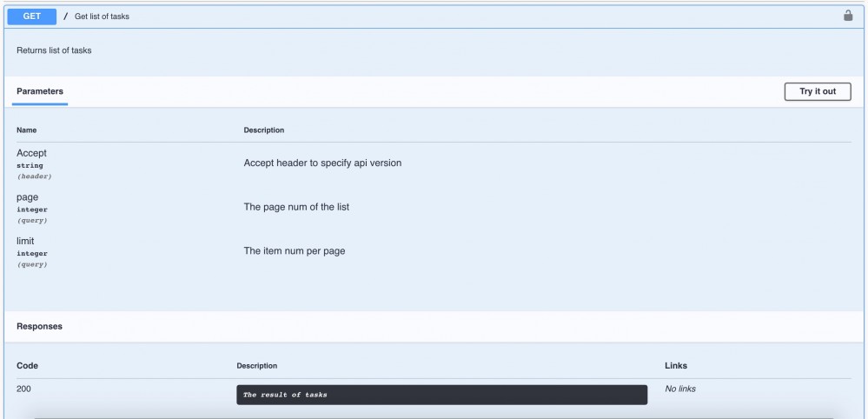The height and width of the screenshot is (419, 868).
Task: Click the '(query)' label under limit
Action: tap(31, 264)
